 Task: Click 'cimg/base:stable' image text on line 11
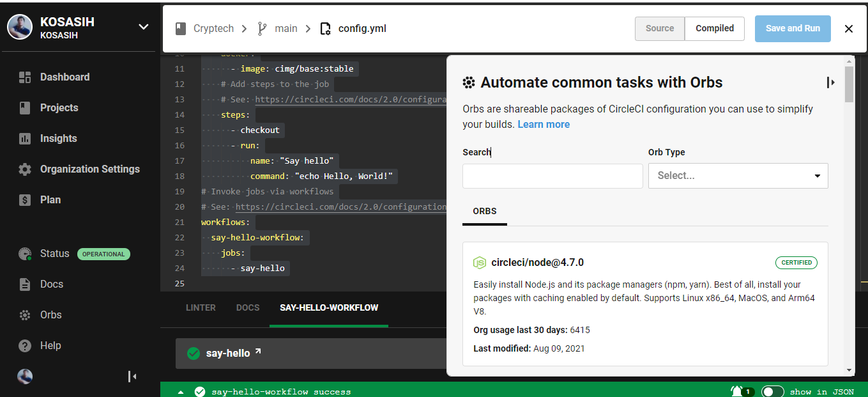[x=314, y=69]
